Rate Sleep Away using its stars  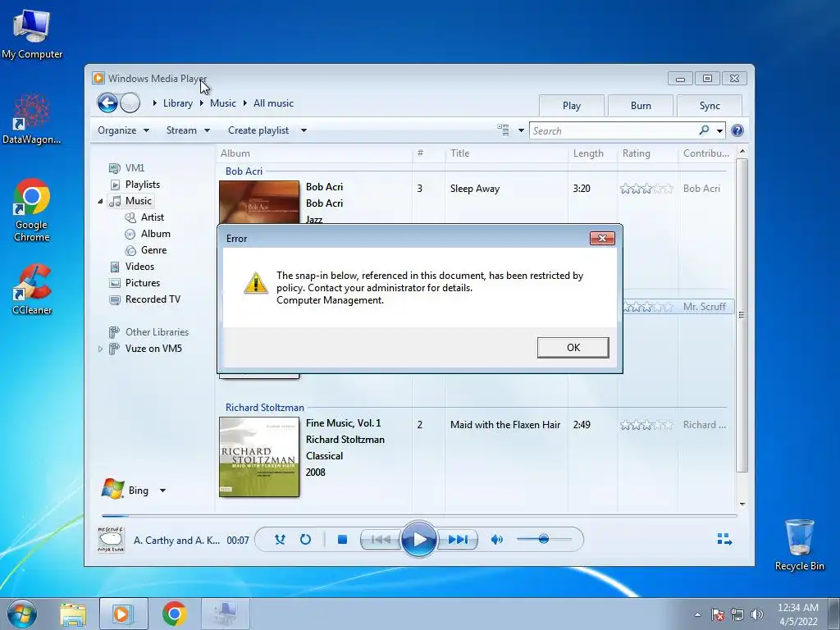point(646,189)
